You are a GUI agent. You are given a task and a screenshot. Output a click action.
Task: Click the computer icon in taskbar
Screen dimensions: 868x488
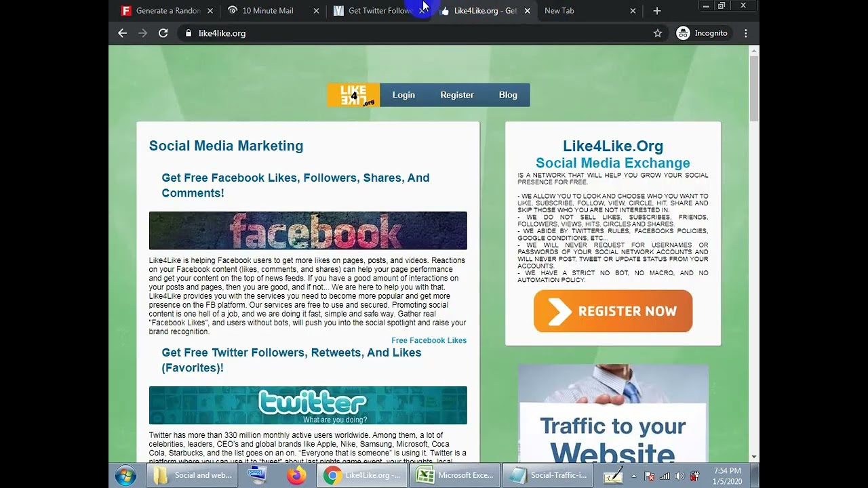(x=258, y=476)
